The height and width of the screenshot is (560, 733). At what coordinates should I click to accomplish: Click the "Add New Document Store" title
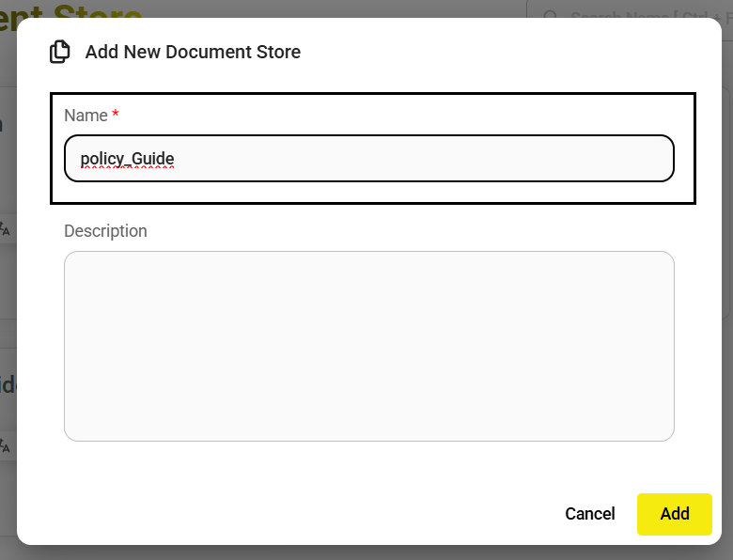[x=193, y=52]
